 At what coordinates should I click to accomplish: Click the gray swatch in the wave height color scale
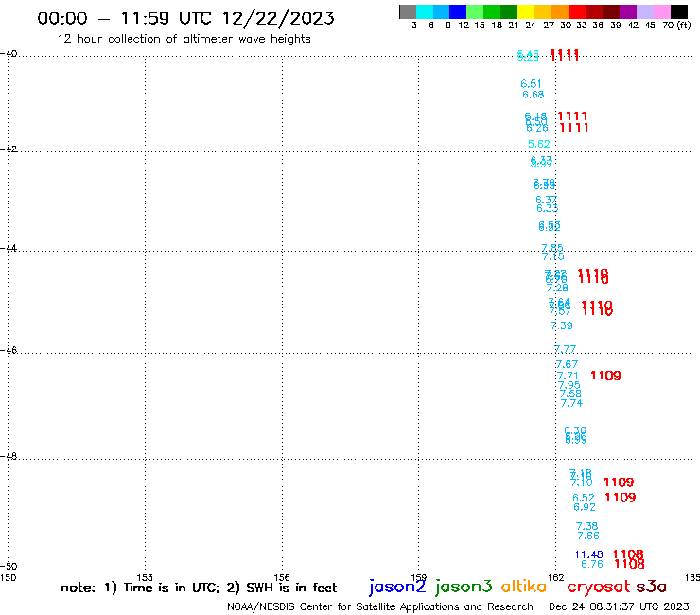(x=408, y=11)
